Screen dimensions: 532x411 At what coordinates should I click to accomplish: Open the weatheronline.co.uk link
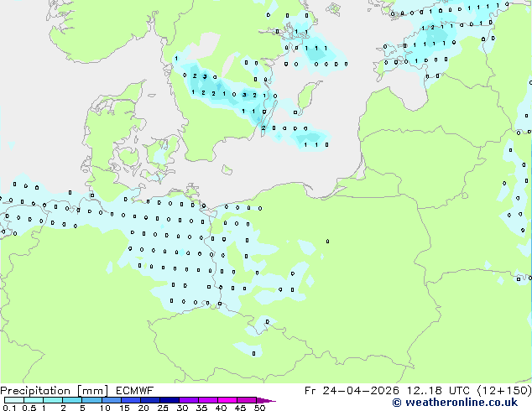coord(455,403)
